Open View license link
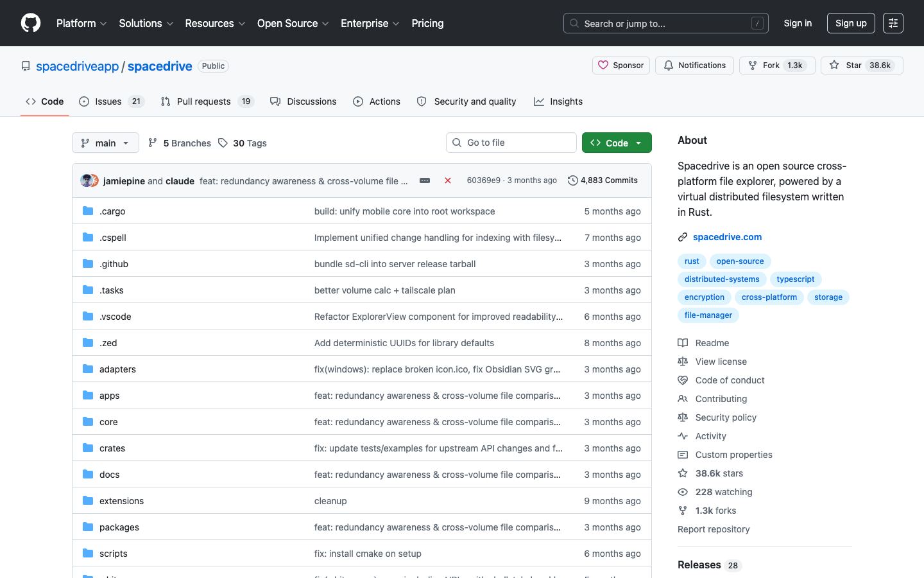Viewport: 924px width, 578px height. 712,362
